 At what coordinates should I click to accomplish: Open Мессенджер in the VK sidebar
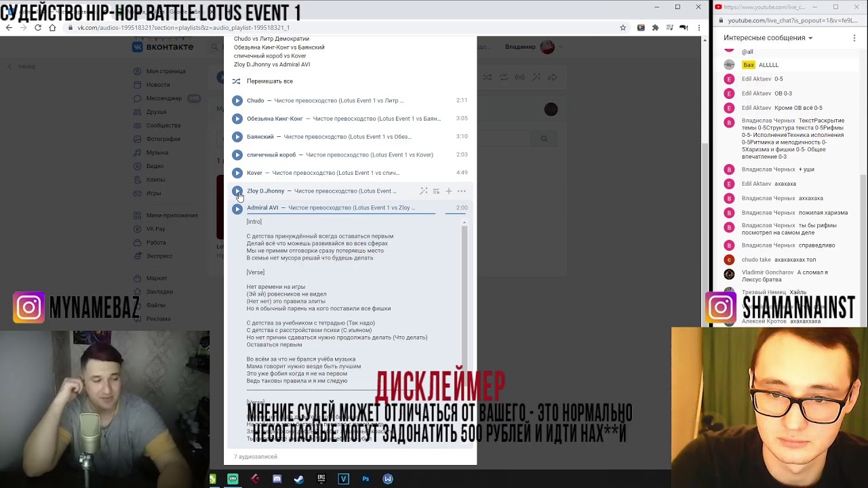[163, 98]
